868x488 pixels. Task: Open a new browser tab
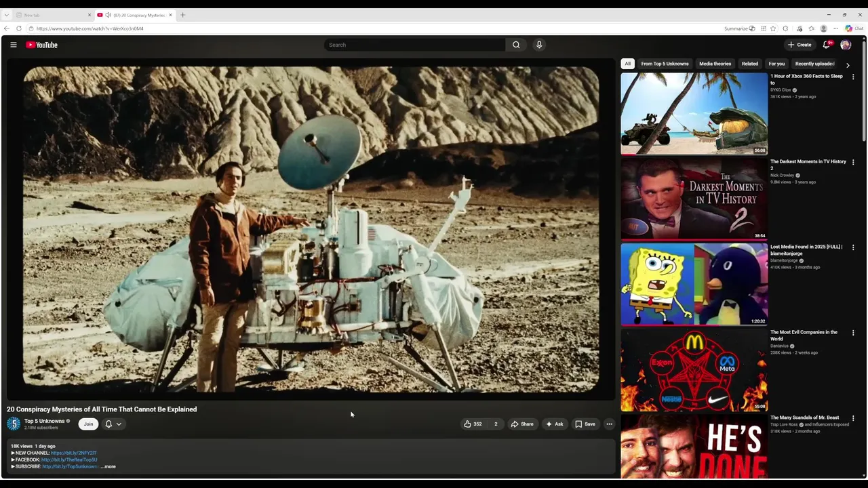182,15
